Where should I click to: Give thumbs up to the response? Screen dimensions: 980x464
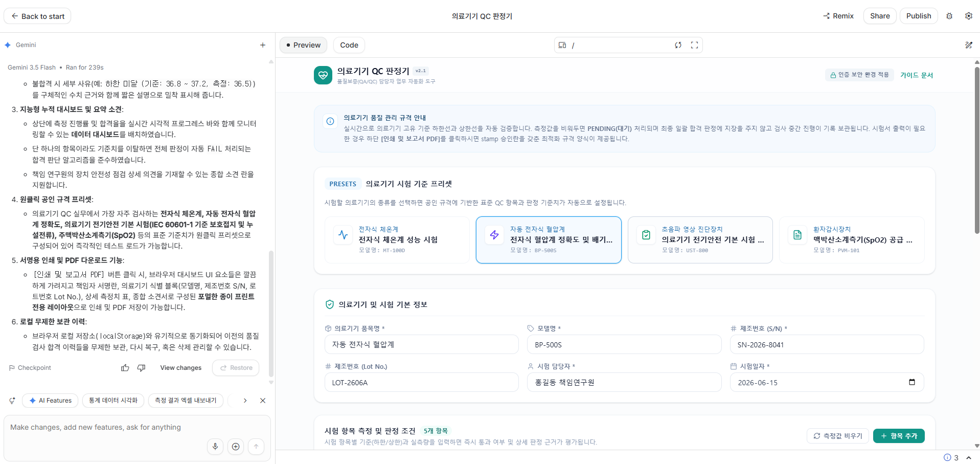[125, 368]
